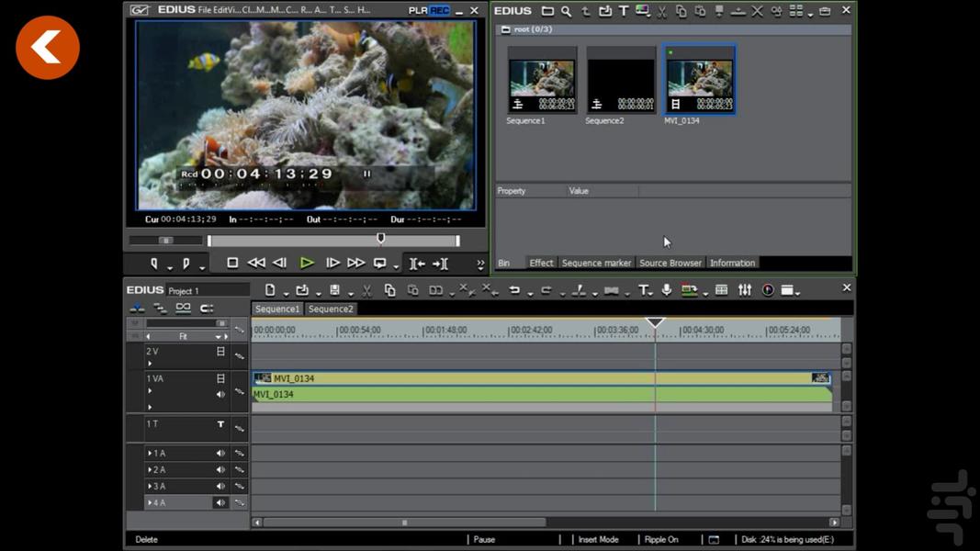Open the Create Title tool in timeline toolbar

coord(644,290)
